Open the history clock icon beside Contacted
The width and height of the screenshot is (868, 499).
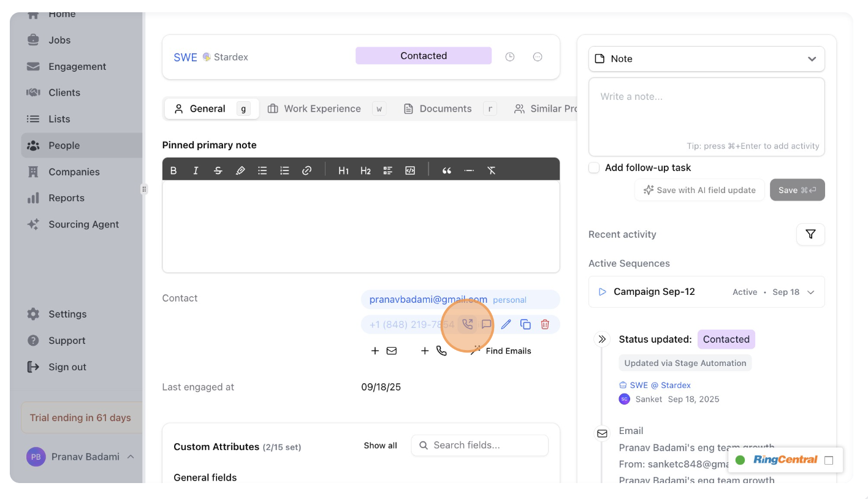pos(509,56)
